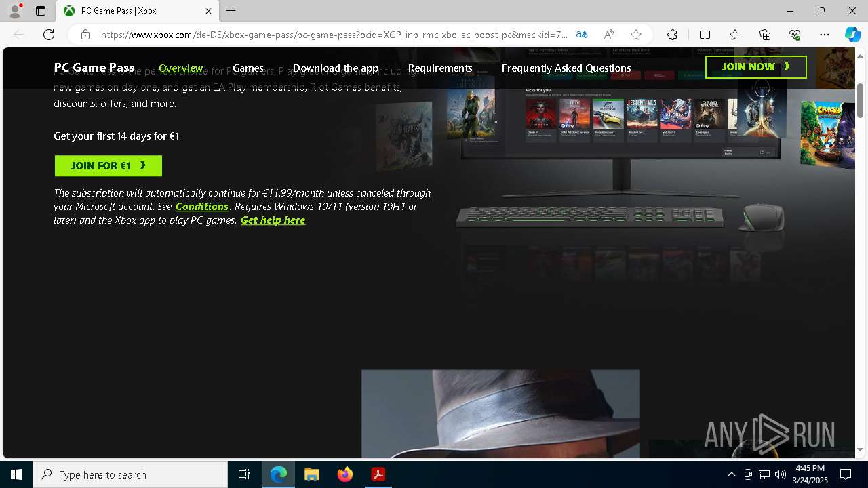Open the Get help here link
Viewport: 868px width, 488px height.
coord(273,220)
